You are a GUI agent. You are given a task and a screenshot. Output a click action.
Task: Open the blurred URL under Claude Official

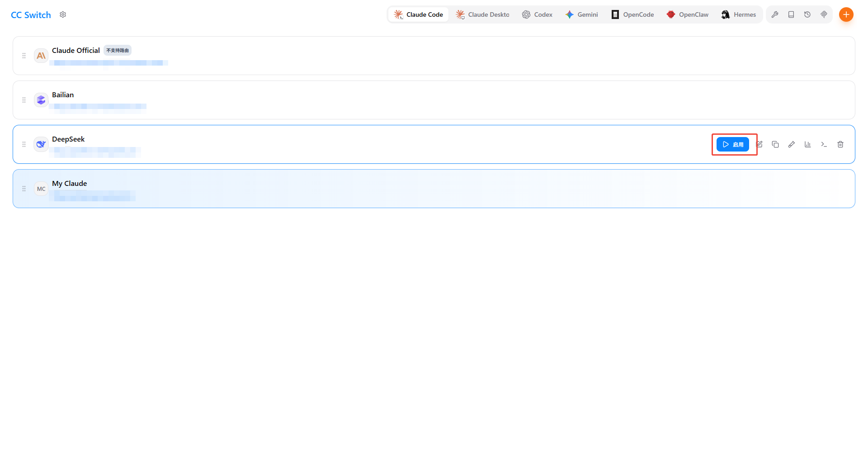109,63
